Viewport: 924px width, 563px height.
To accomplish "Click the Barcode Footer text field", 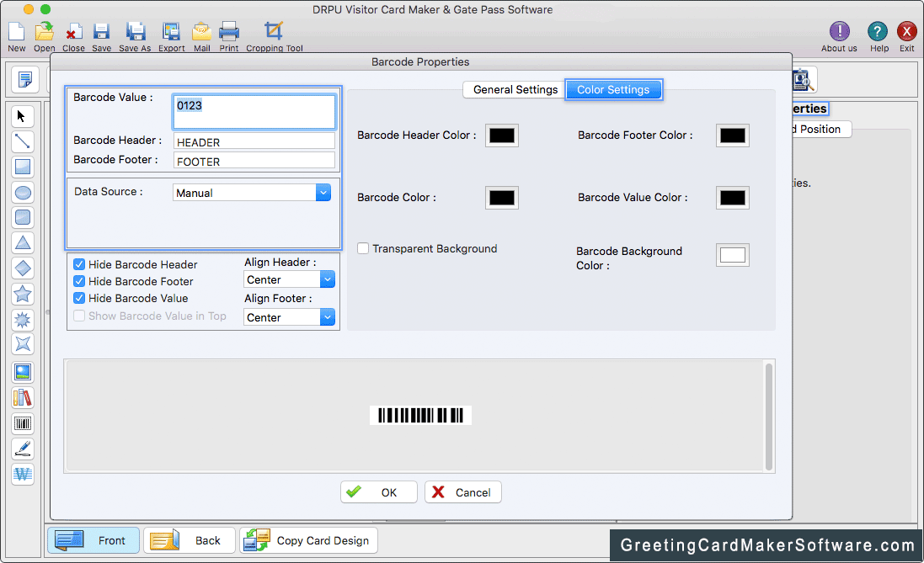I will (254, 161).
